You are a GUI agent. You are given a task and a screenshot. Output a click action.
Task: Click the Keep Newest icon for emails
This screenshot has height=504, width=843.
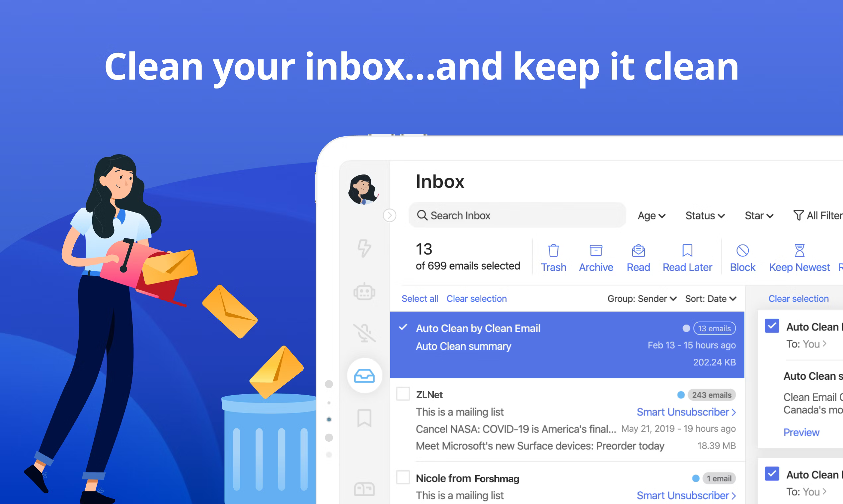[x=795, y=252]
